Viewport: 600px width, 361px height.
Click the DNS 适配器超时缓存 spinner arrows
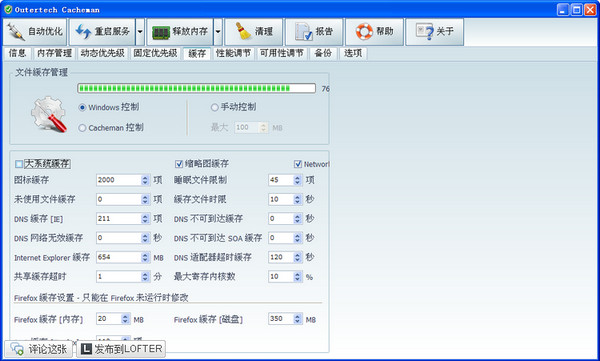(x=298, y=257)
